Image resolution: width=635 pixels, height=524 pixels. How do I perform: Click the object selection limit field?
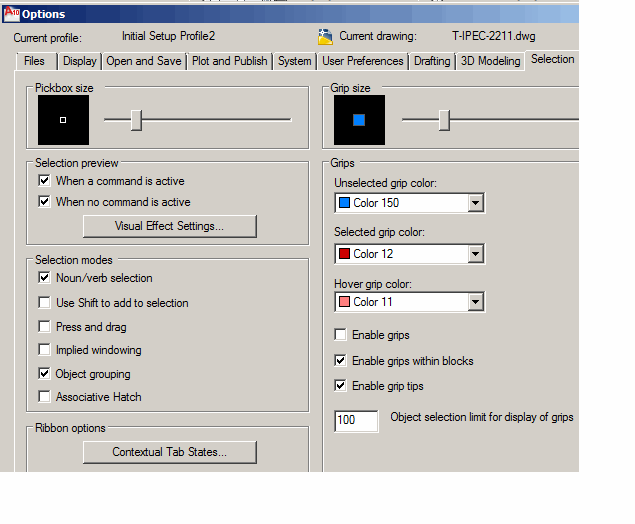tap(356, 420)
